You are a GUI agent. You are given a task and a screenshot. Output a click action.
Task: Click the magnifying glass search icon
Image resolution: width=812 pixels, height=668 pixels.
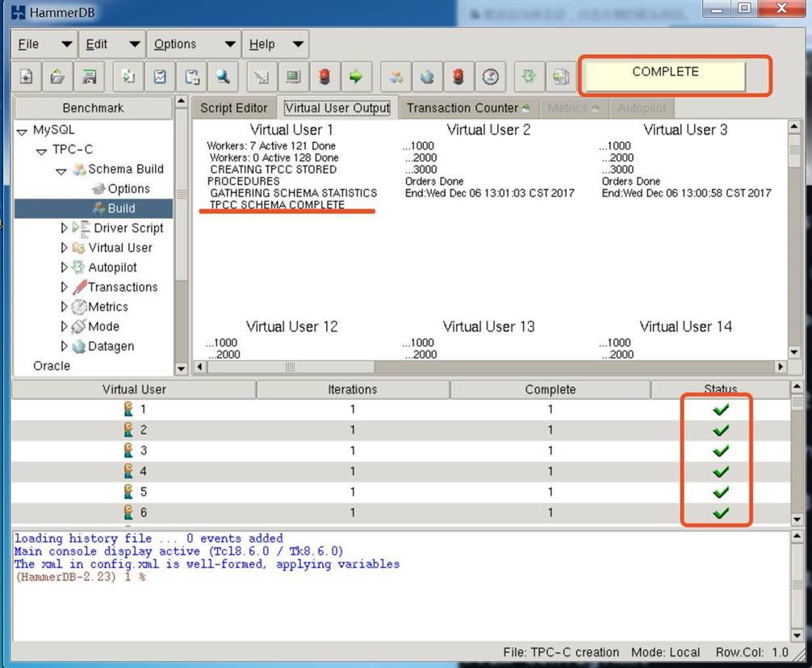point(223,77)
